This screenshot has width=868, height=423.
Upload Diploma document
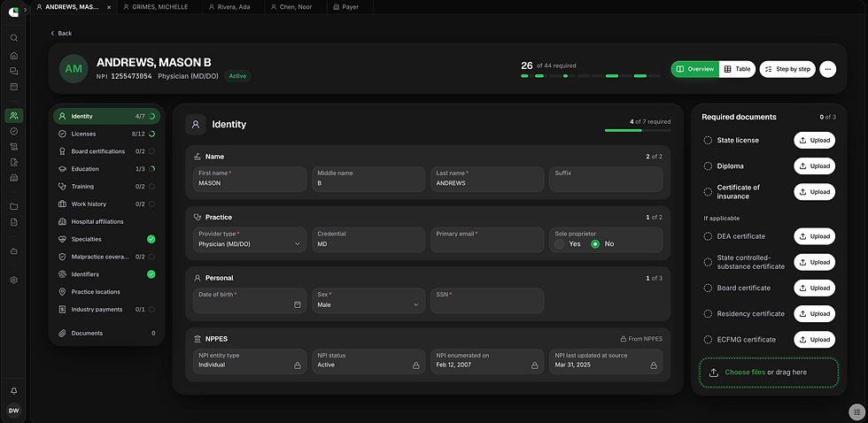click(814, 165)
